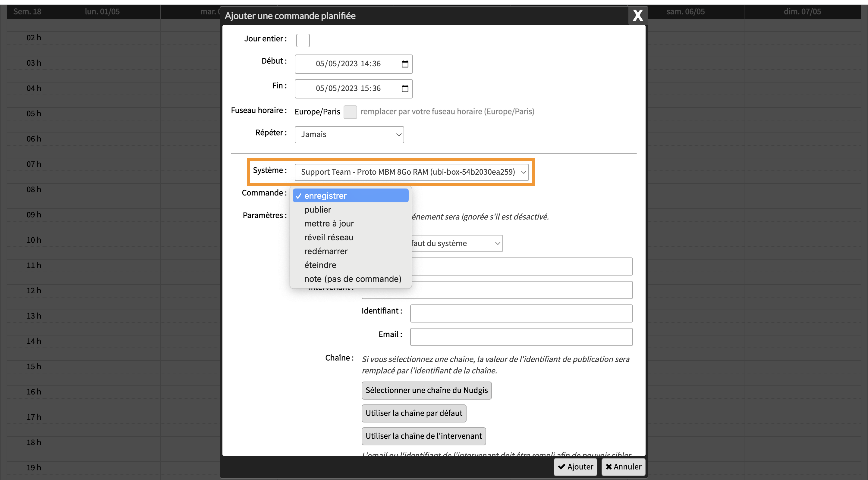This screenshot has height=480, width=868.
Task: Cancel with the Annuler cross button
Action: (x=623, y=466)
